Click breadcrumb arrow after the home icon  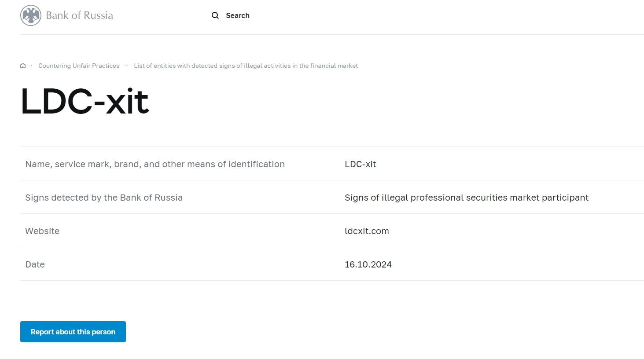click(31, 66)
